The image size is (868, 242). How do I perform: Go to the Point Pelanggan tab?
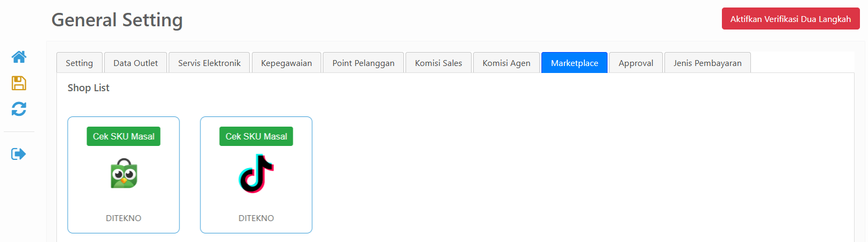click(364, 63)
